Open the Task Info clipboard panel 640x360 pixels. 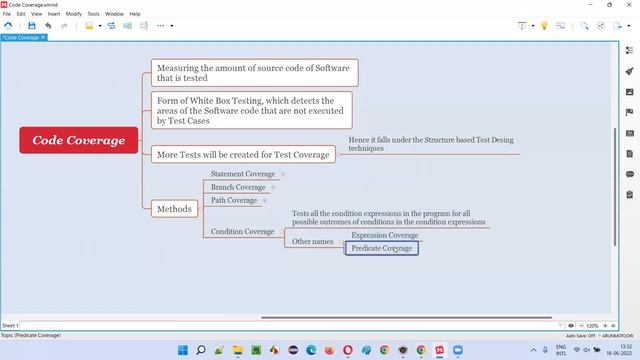click(x=630, y=195)
